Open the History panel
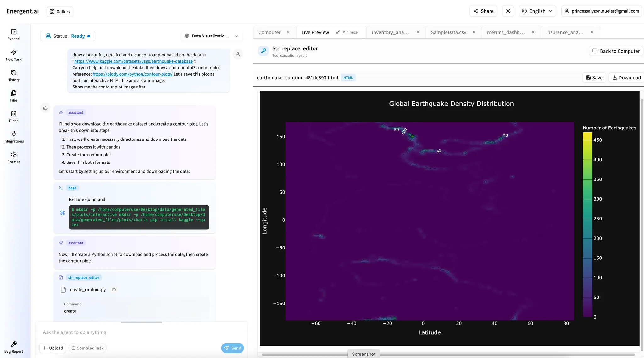The height and width of the screenshot is (358, 644). point(14,75)
